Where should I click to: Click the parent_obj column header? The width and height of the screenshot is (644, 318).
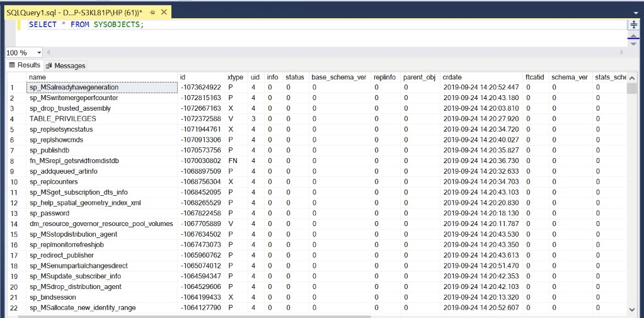point(420,77)
